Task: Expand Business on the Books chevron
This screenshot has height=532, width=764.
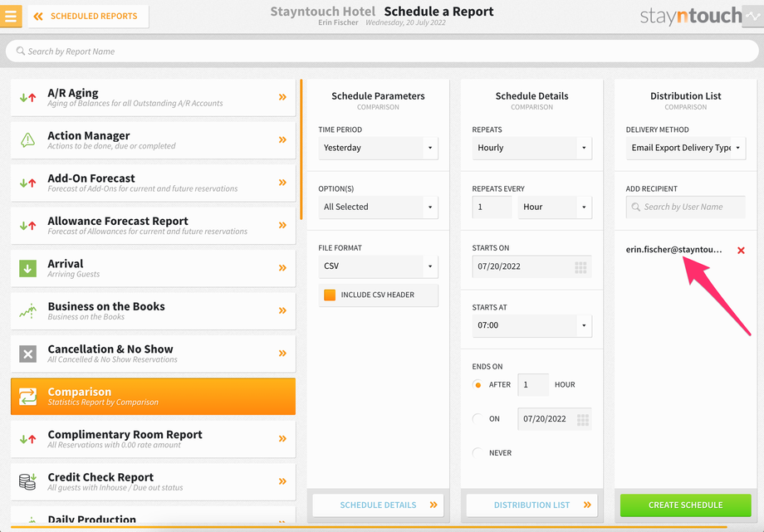Action: click(x=282, y=310)
